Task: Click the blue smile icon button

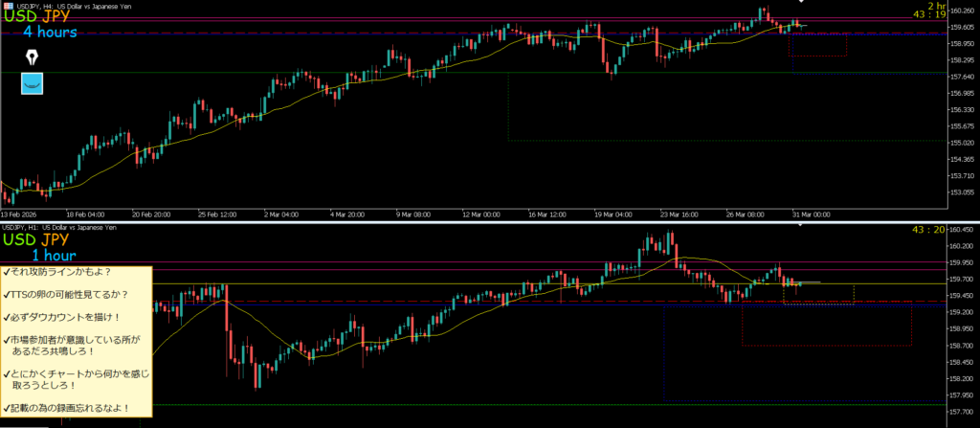Action: 33,85
